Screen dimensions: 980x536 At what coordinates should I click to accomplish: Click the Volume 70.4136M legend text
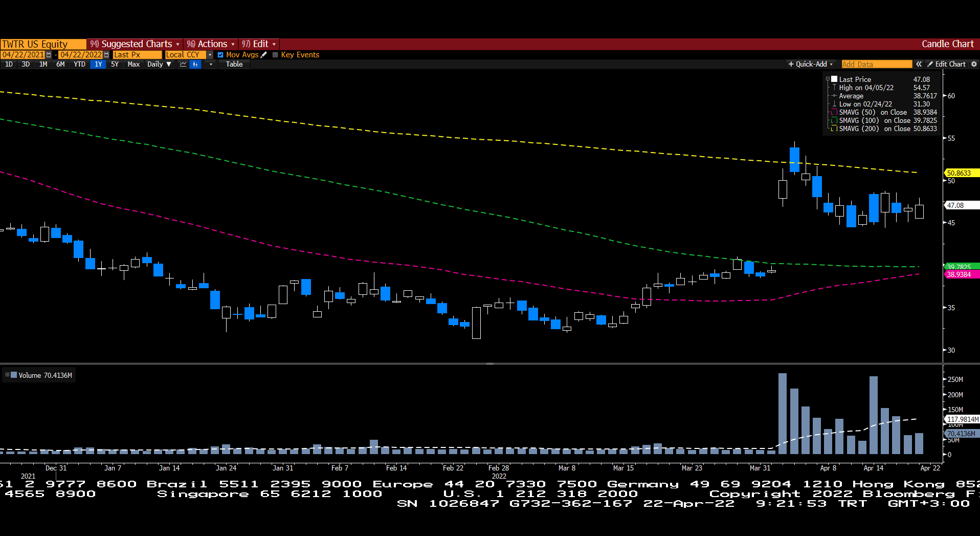[45, 375]
